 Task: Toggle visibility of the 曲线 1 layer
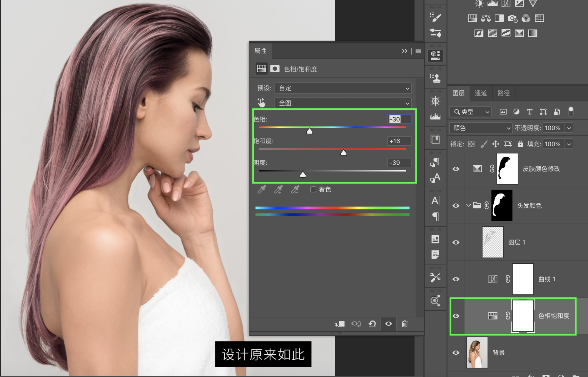coord(456,279)
